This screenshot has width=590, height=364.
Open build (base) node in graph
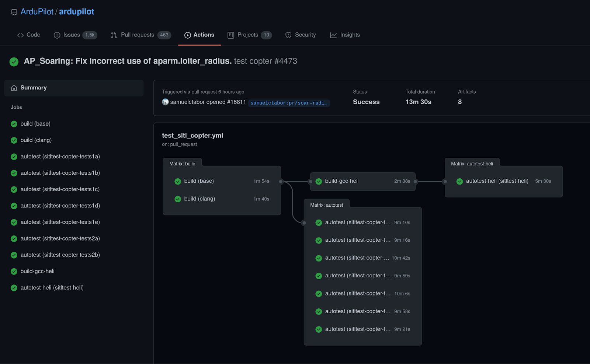[222, 181]
